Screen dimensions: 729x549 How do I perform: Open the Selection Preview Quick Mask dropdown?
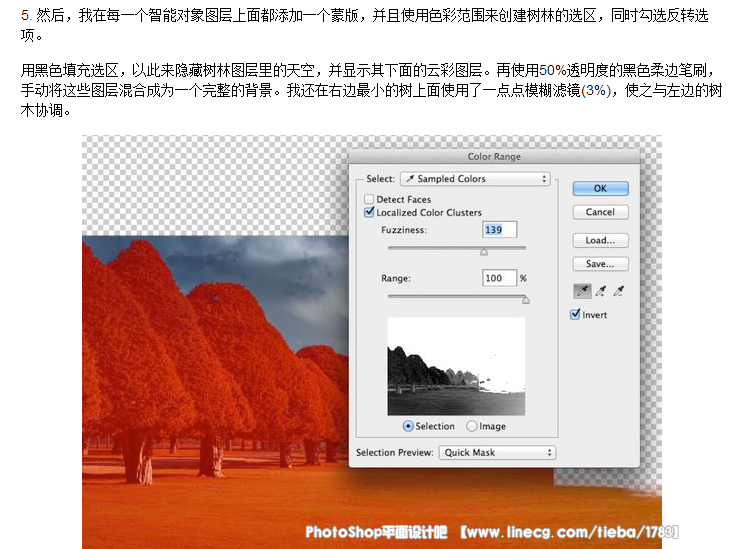click(x=497, y=453)
